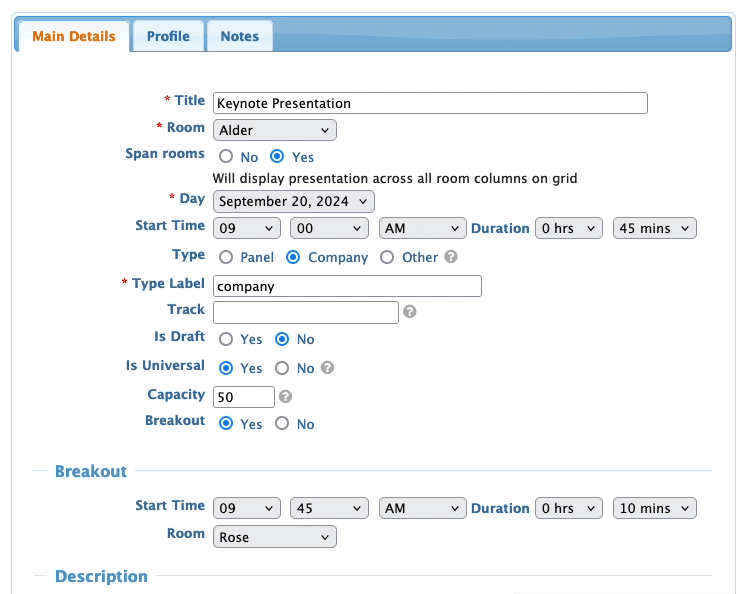Open the 45 mins duration dropdown

(x=654, y=228)
